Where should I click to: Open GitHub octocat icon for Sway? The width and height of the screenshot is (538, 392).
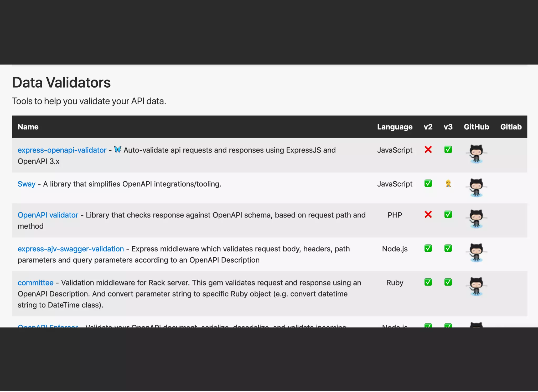[x=476, y=188]
